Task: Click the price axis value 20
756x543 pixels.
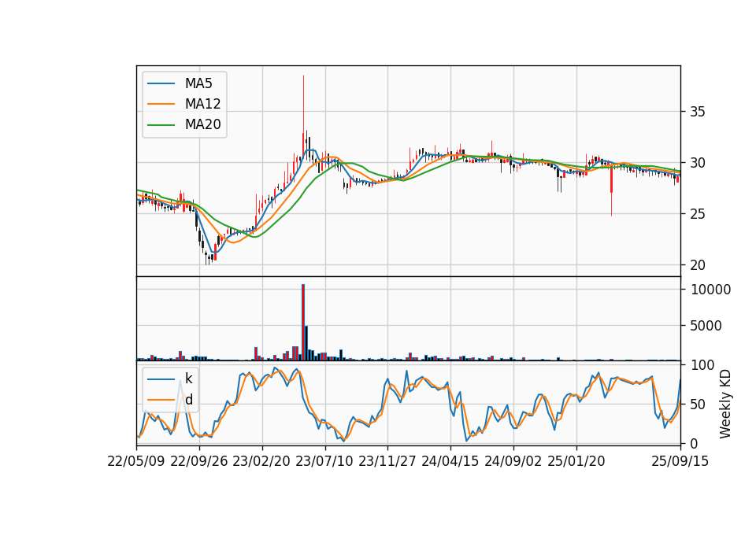Action: click(698, 265)
